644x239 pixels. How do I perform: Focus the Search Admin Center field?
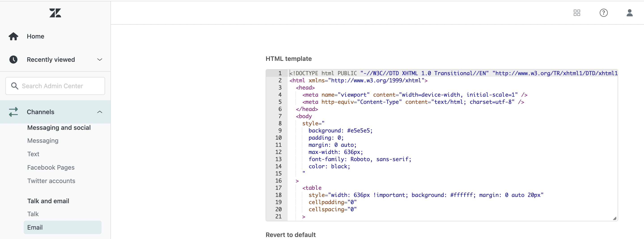(x=60, y=86)
